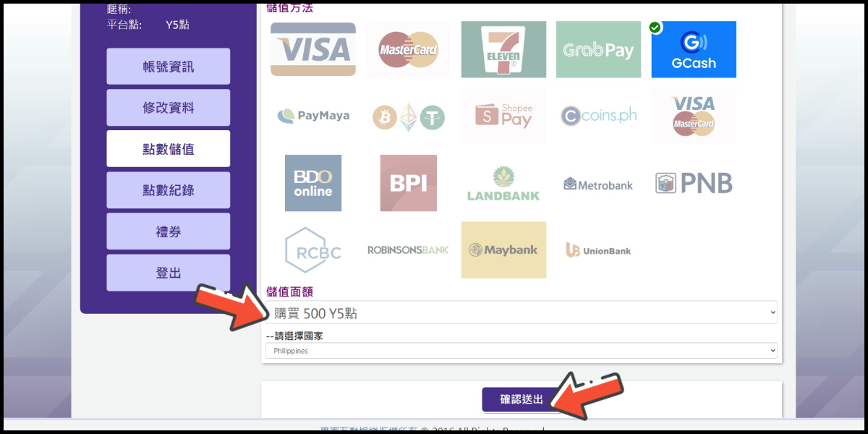Expand the Philippines country dropdown
This screenshot has height=434, width=868.
point(522,351)
